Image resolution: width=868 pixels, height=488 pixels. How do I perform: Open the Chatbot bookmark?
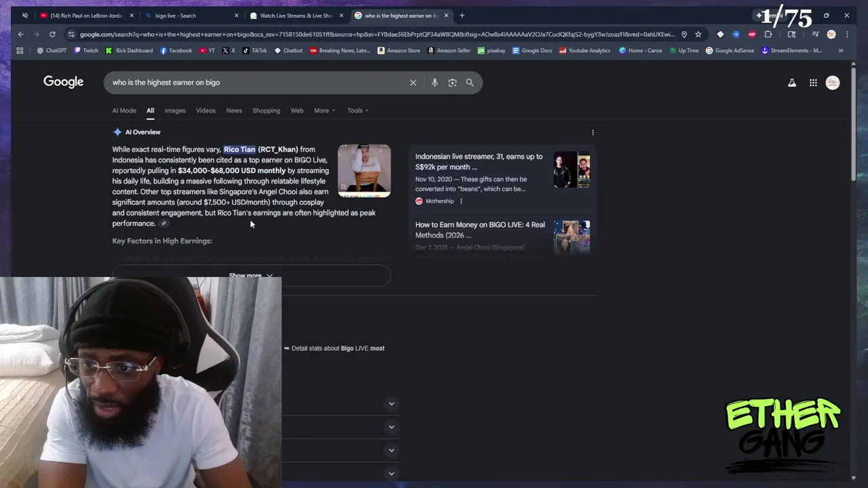point(288,50)
